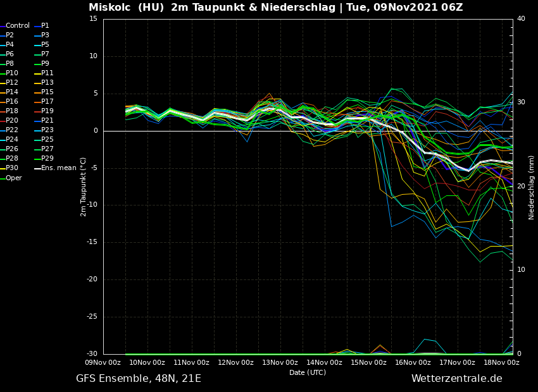The width and height of the screenshot is (538, 392).
Task: Click the Niederschlag (mm) axis label
Action: point(532,187)
